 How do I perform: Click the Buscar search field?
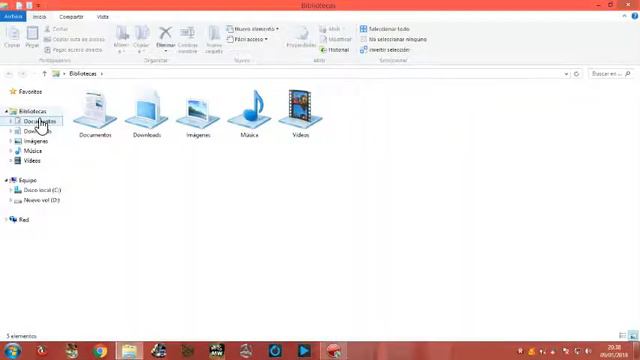(x=611, y=74)
